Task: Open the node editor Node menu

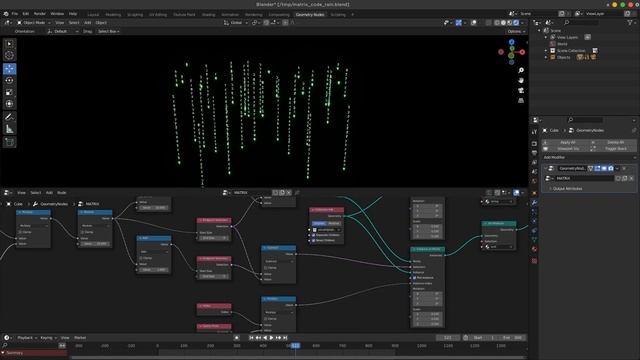Action: [62, 193]
